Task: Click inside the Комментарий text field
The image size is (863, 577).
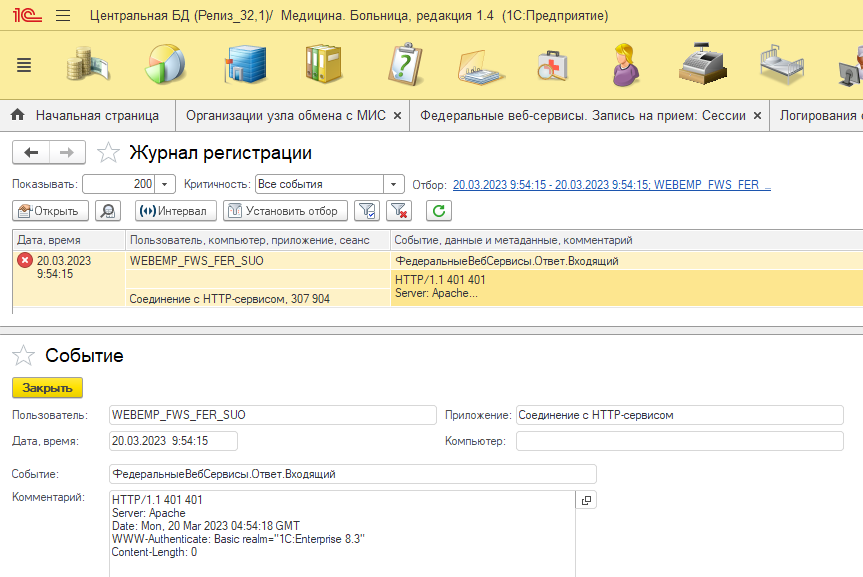Action: pos(340,530)
